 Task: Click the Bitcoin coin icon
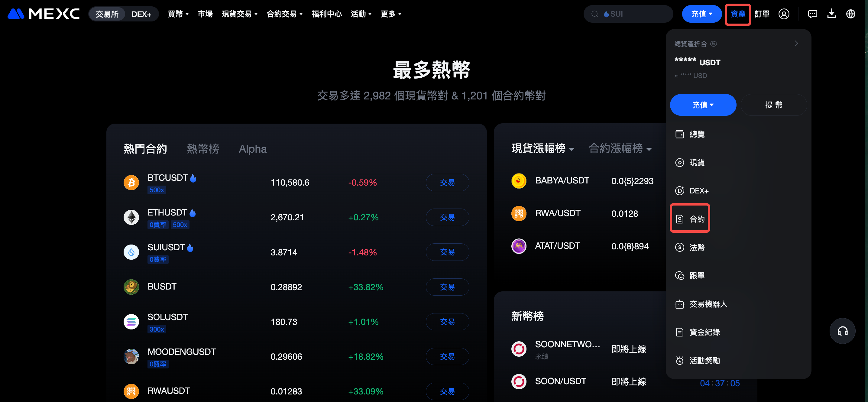(x=131, y=182)
